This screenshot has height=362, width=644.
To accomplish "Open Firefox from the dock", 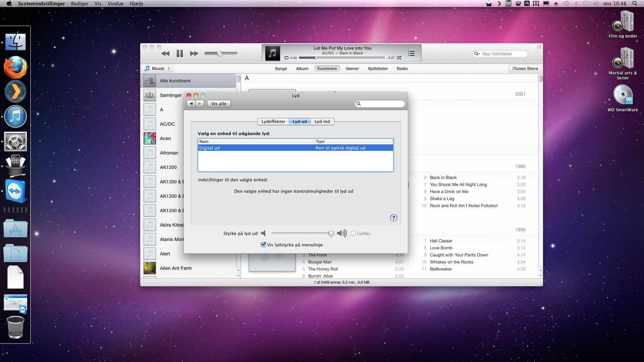I will tap(15, 67).
